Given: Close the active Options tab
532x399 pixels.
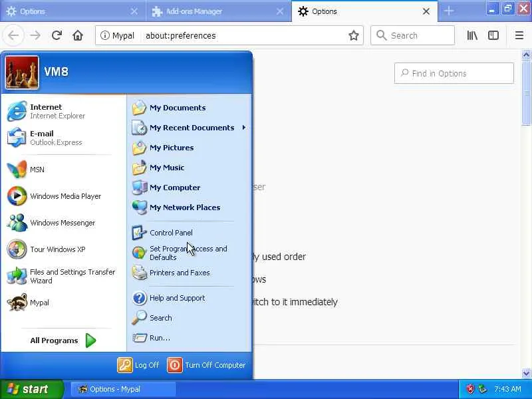Looking at the screenshot, I should point(426,11).
